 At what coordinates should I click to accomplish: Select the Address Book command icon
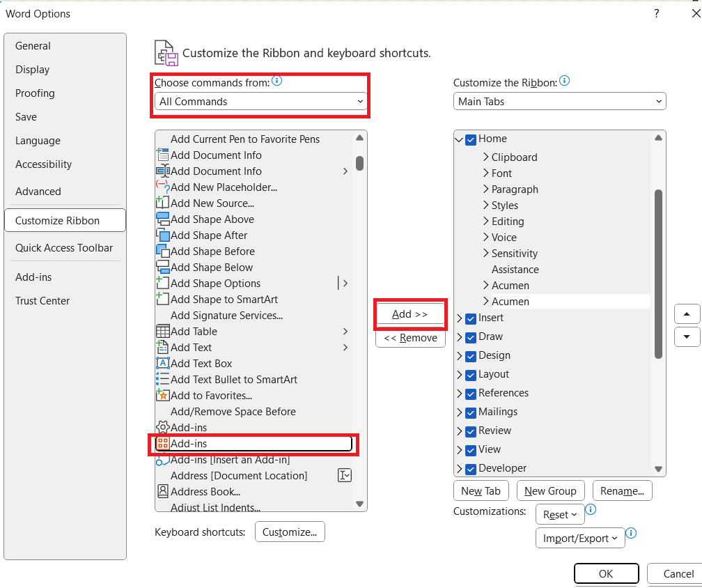pos(162,492)
